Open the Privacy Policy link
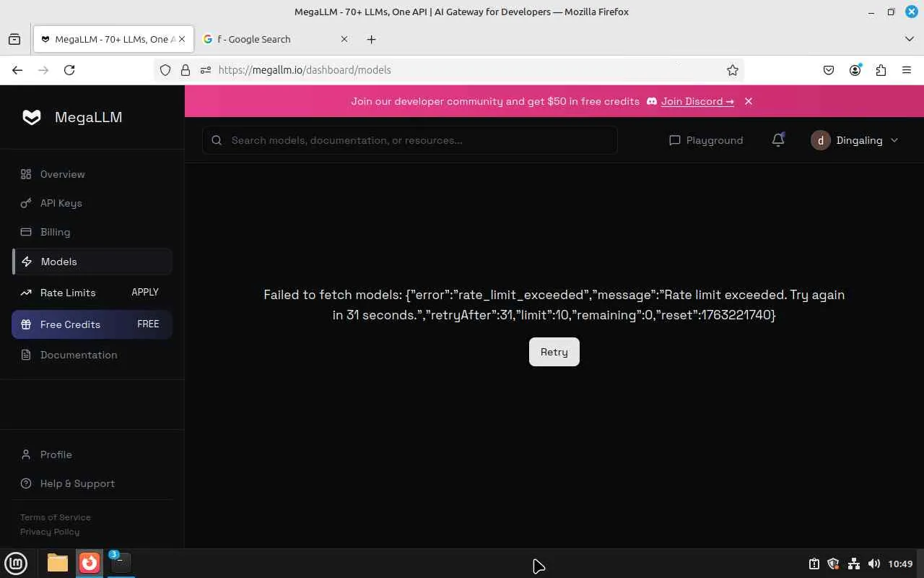Image resolution: width=924 pixels, height=578 pixels. [x=50, y=532]
